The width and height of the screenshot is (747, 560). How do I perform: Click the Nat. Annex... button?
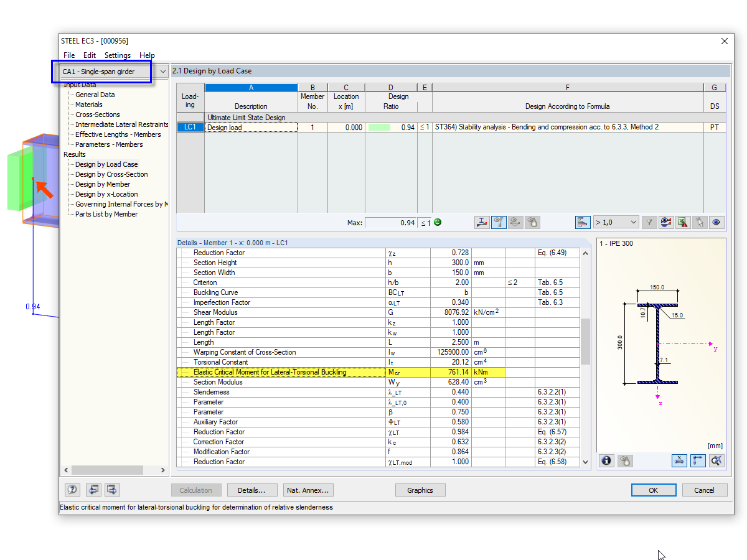(x=308, y=490)
